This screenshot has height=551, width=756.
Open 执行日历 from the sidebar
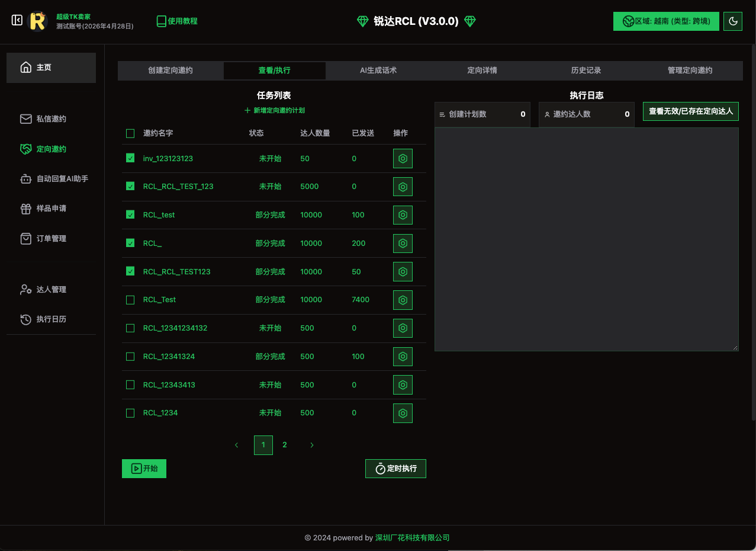tap(51, 319)
